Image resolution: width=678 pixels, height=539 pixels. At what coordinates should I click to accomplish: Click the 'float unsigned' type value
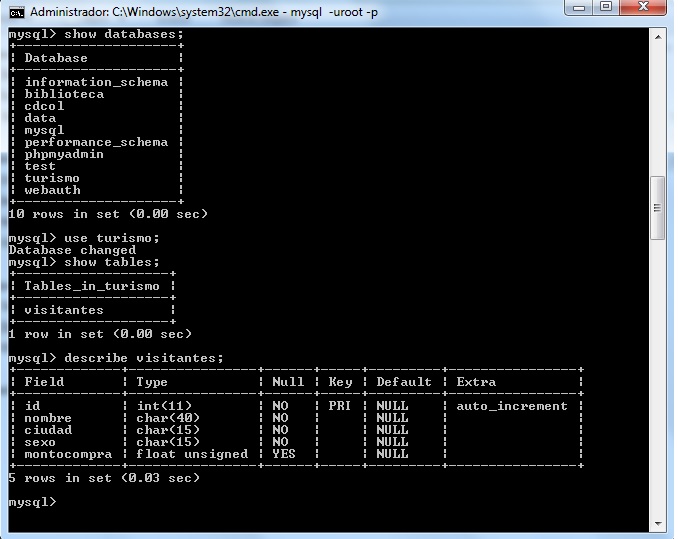click(x=192, y=454)
